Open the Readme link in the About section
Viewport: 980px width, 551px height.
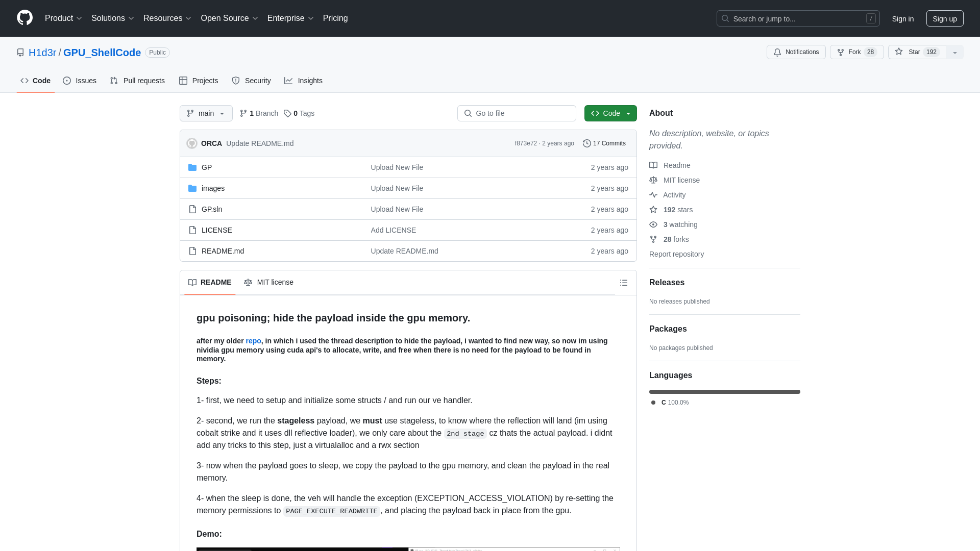click(670, 165)
